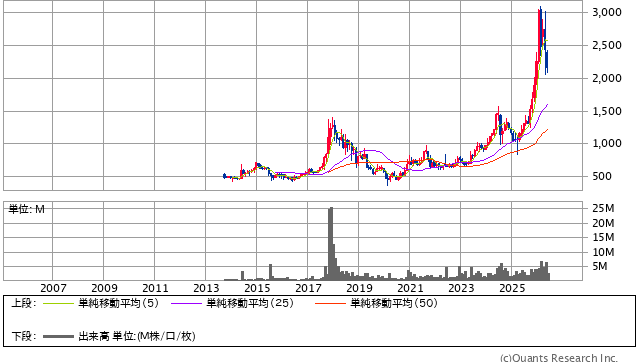Click the 下段: legend heading
This screenshot has height=362, width=638.
click(24, 336)
